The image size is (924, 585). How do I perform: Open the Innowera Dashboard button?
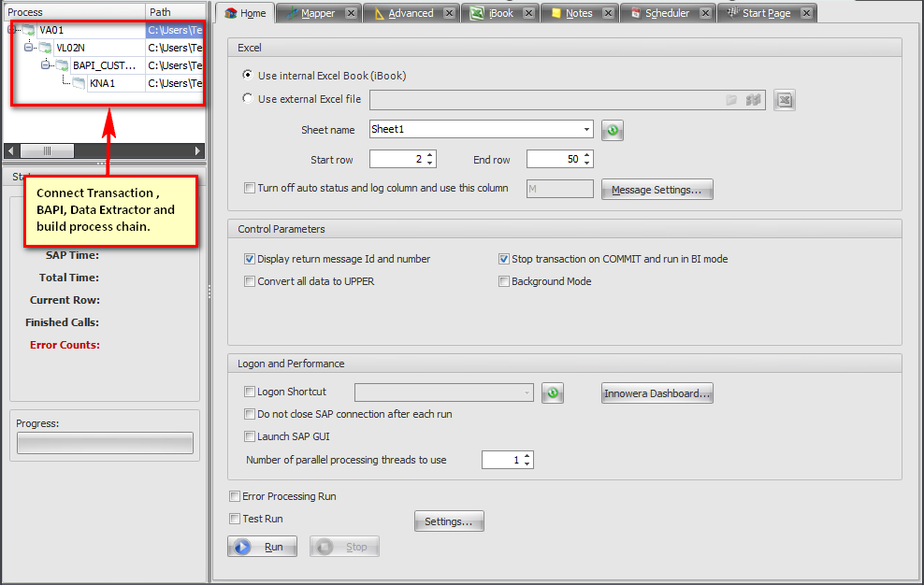click(x=657, y=393)
